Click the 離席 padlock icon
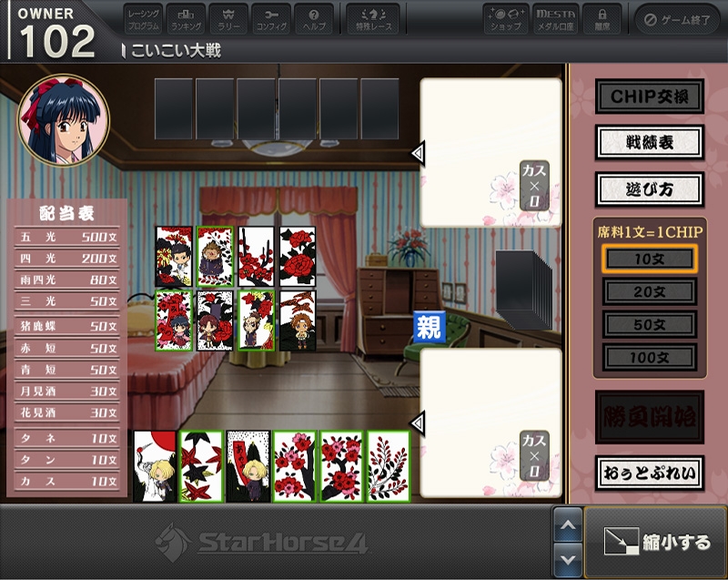Image resolution: width=728 pixels, height=580 pixels. [602, 19]
